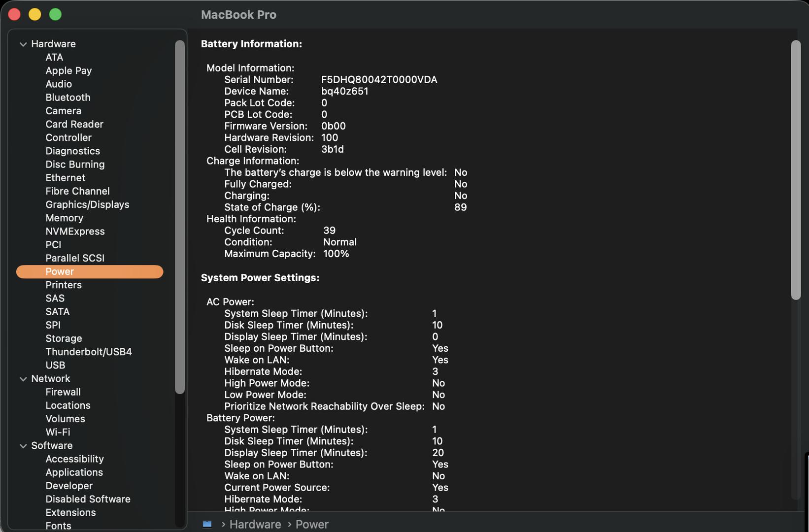The image size is (809, 532).
Task: Click the sidebar scrollbar
Action: [180, 217]
